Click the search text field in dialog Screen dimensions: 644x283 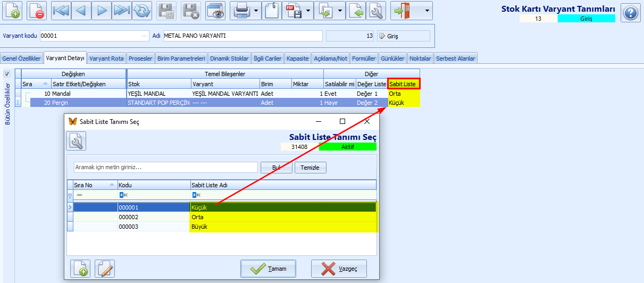pos(166,167)
